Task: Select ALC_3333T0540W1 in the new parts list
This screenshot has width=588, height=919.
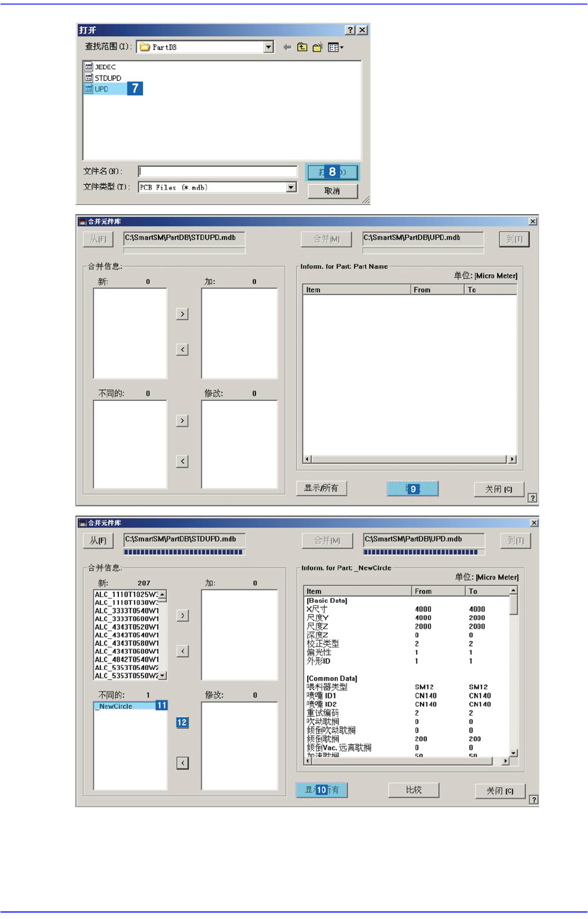Action: pos(127,611)
